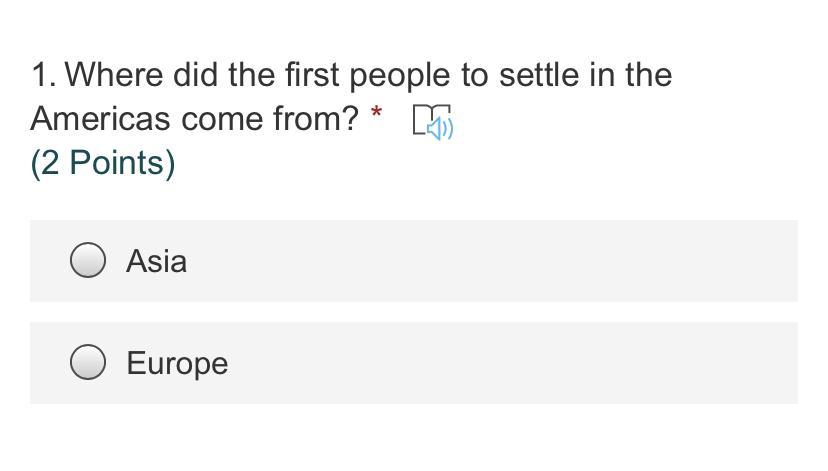The height and width of the screenshot is (471, 828).
Task: Choose the answer labeled Asia
Action: [156, 262]
